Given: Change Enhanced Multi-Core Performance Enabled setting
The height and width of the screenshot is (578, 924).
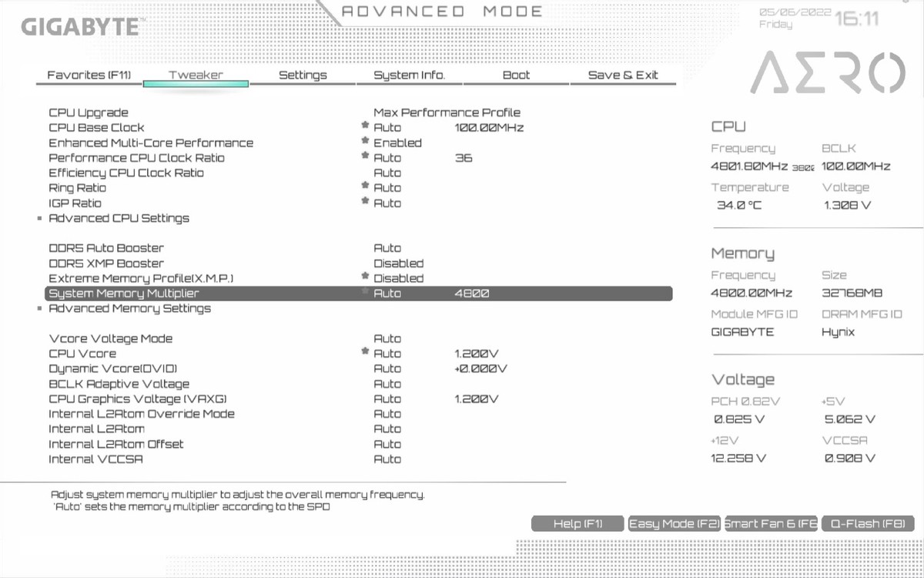Looking at the screenshot, I should point(397,143).
